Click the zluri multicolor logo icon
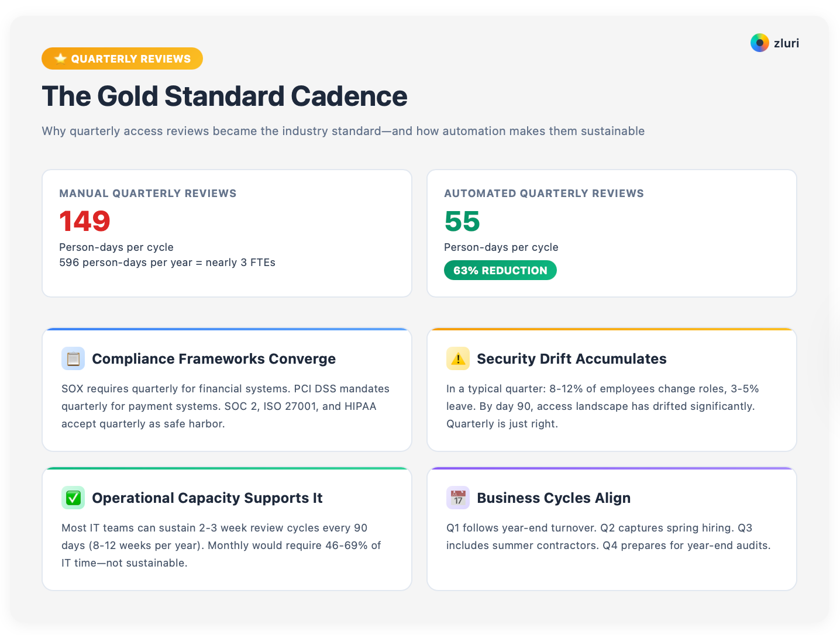Viewport: 840px width, 635px height. pos(759,43)
